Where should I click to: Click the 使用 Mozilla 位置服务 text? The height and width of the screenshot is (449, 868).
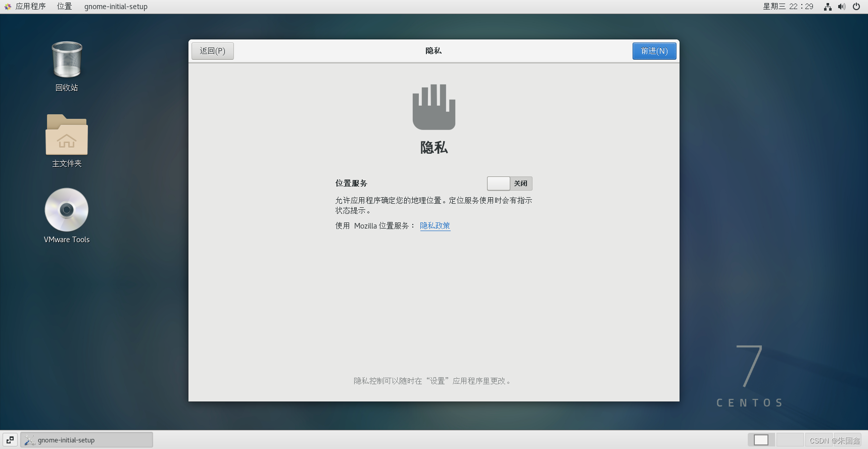(375, 226)
